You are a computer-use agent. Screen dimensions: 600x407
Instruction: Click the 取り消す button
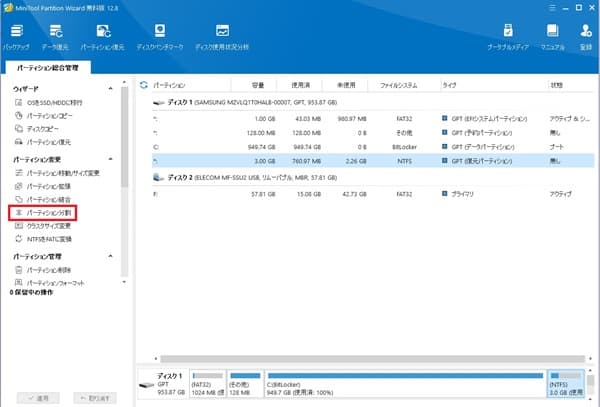coord(95,398)
